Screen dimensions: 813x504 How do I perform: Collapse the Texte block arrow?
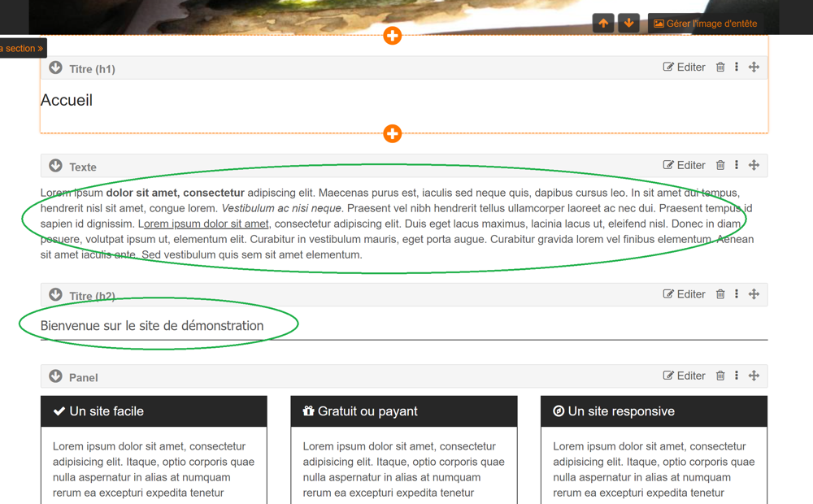[x=55, y=166]
